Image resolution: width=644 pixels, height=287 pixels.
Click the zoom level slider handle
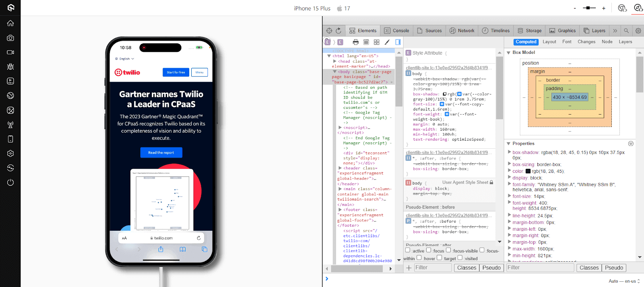589,8
